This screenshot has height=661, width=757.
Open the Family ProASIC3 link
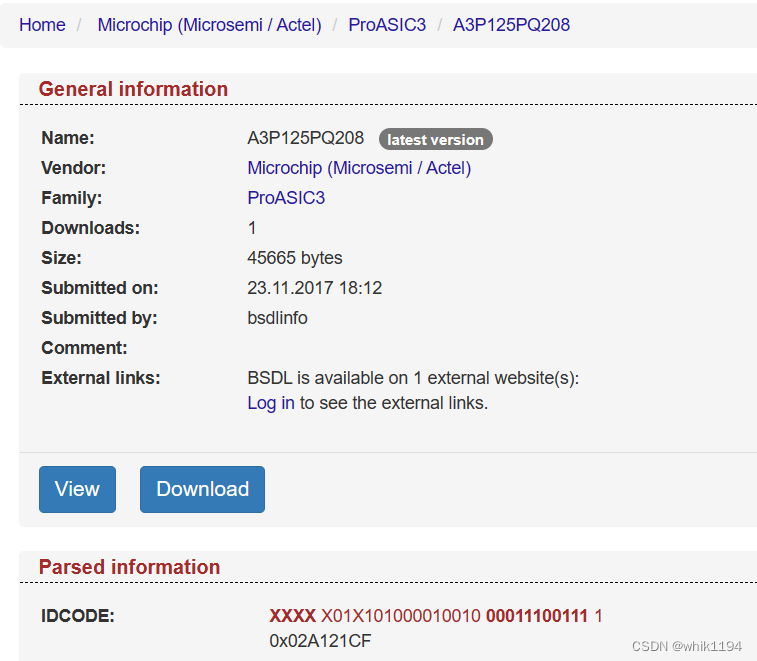[286, 198]
